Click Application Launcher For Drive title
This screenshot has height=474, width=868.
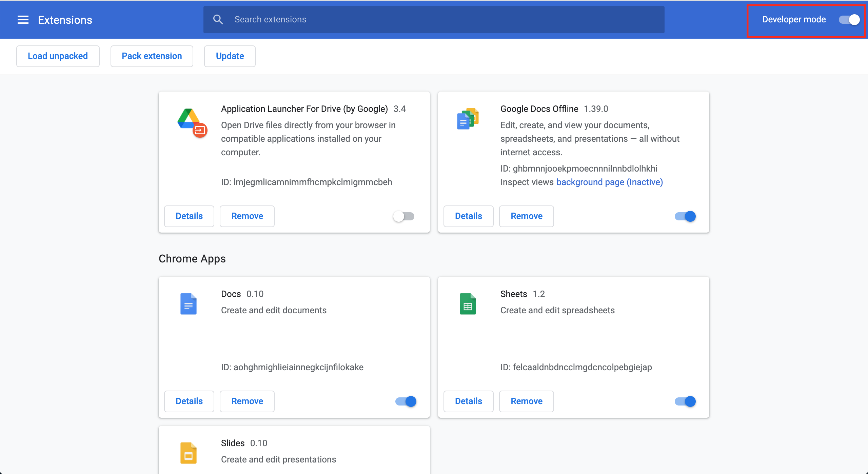point(304,109)
